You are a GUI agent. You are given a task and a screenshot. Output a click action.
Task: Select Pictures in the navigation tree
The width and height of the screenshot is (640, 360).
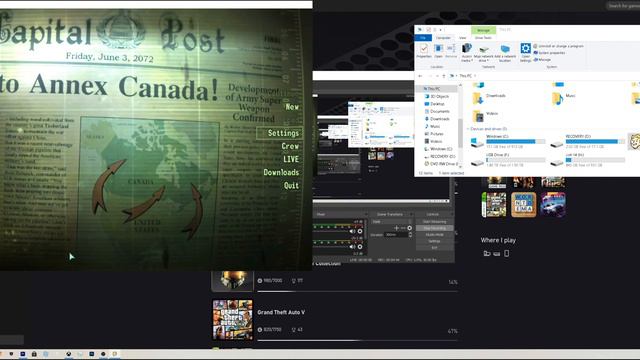pyautogui.click(x=434, y=134)
